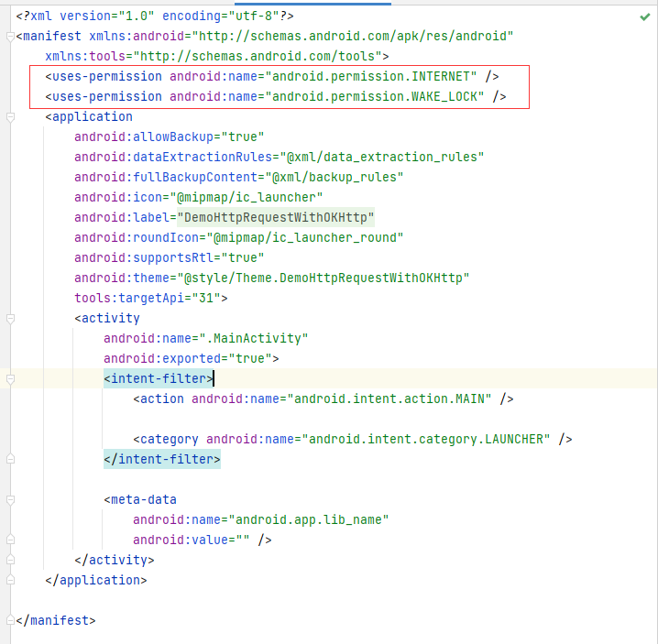658x644 pixels.
Task: Click fold marker at closing manifest tag
Action: (x=11, y=620)
